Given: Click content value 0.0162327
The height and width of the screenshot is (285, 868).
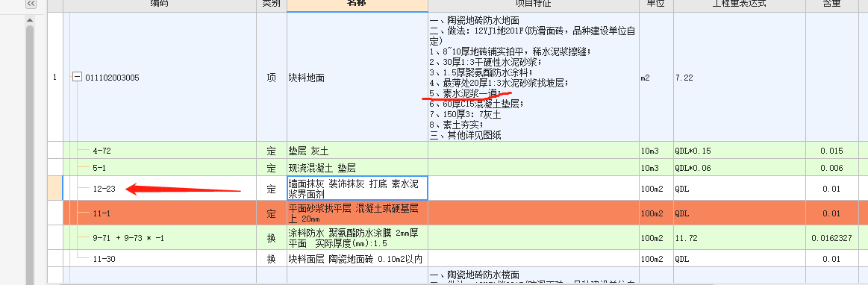Looking at the screenshot, I should click(x=832, y=238).
